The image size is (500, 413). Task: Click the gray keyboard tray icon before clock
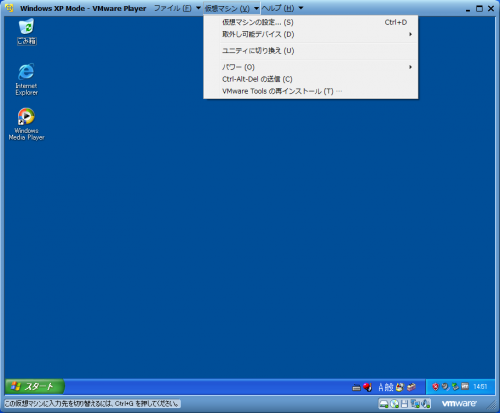pos(465,386)
